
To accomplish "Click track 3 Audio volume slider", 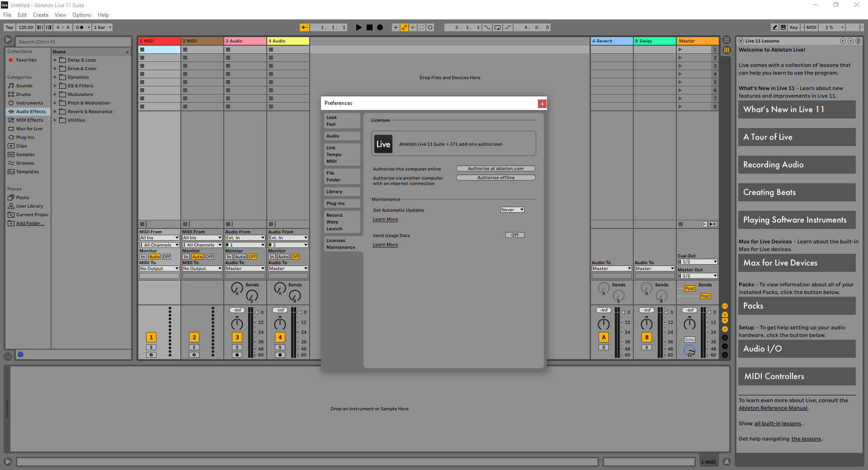I will (255, 312).
